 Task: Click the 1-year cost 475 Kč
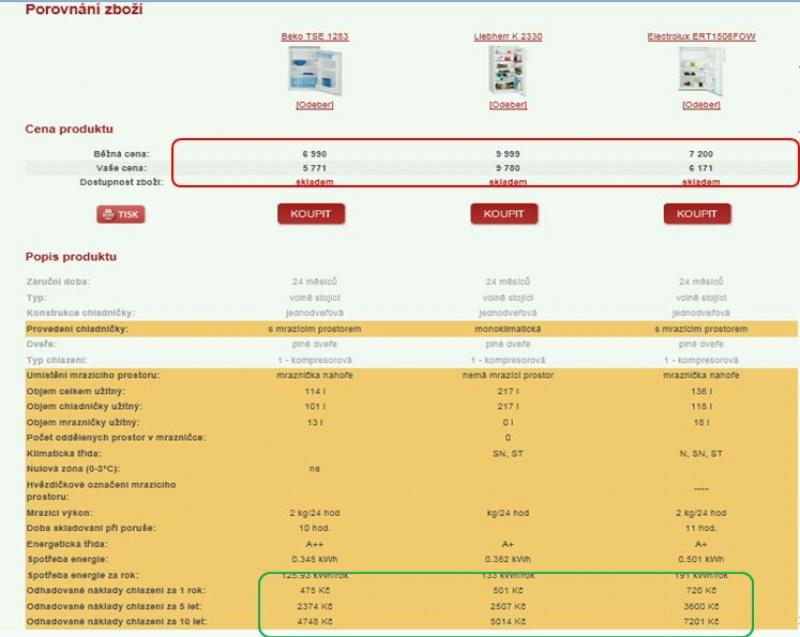pos(315,591)
